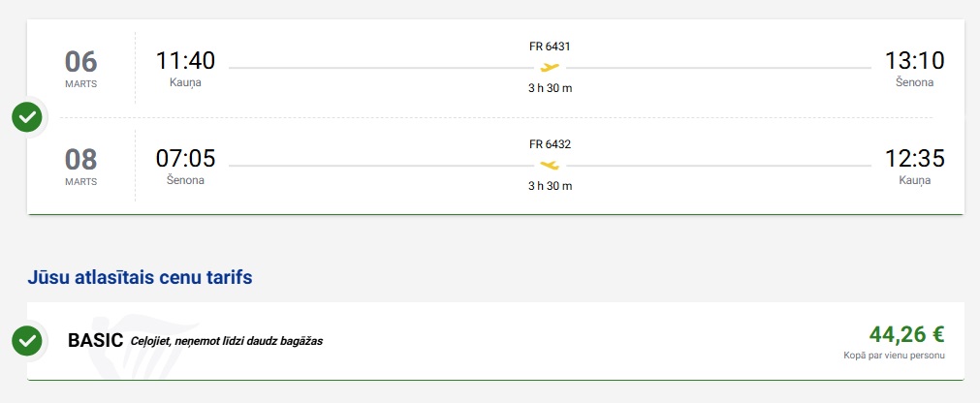980x403 pixels.
Task: Click the "Jūsu atlasītais cenu tarifs" heading
Action: [141, 278]
